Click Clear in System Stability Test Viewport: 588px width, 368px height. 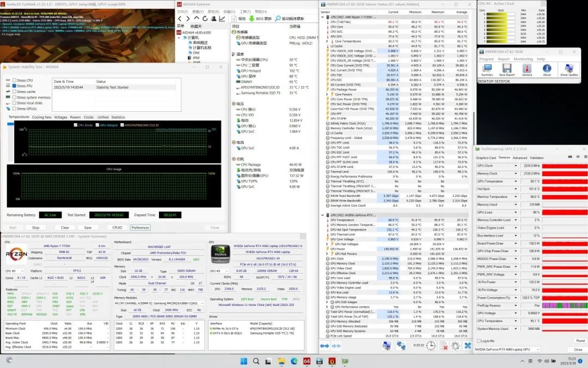(x=65, y=227)
